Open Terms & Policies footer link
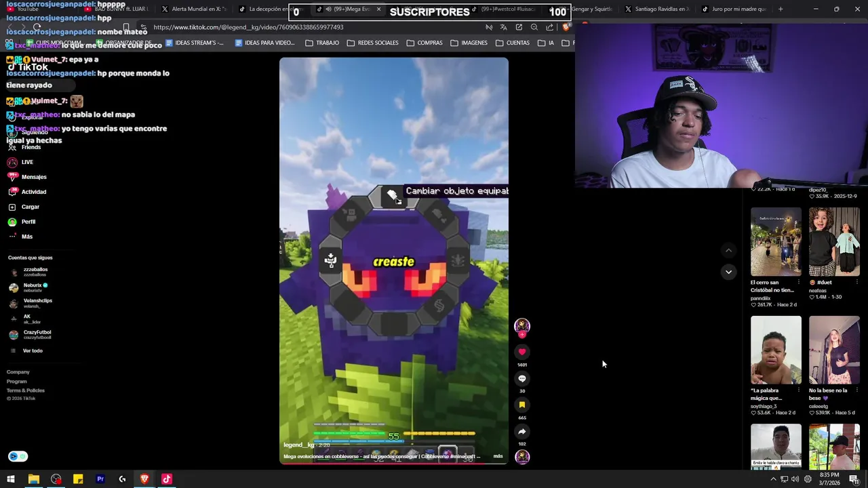Image resolution: width=868 pixels, height=488 pixels. click(26, 390)
